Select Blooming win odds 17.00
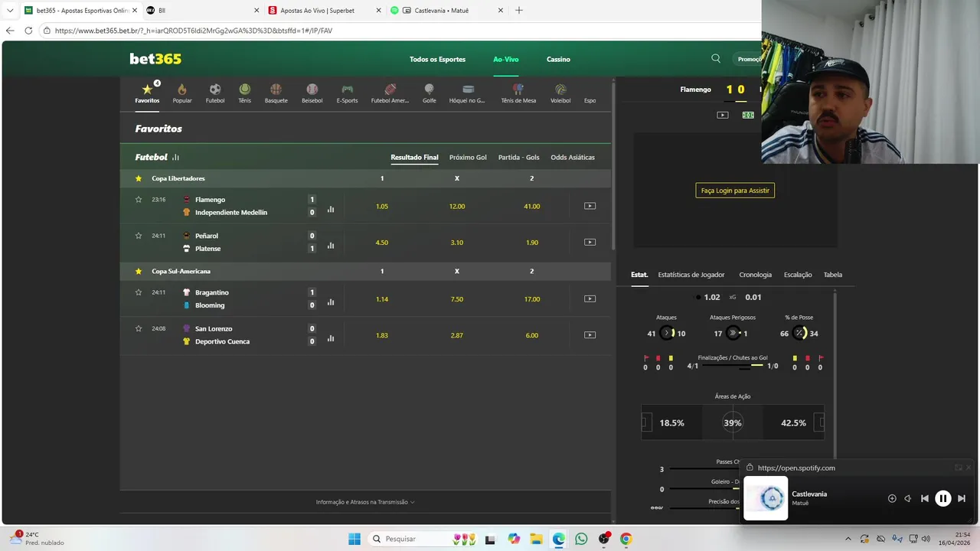Viewport: 980px width, 551px height. point(531,299)
